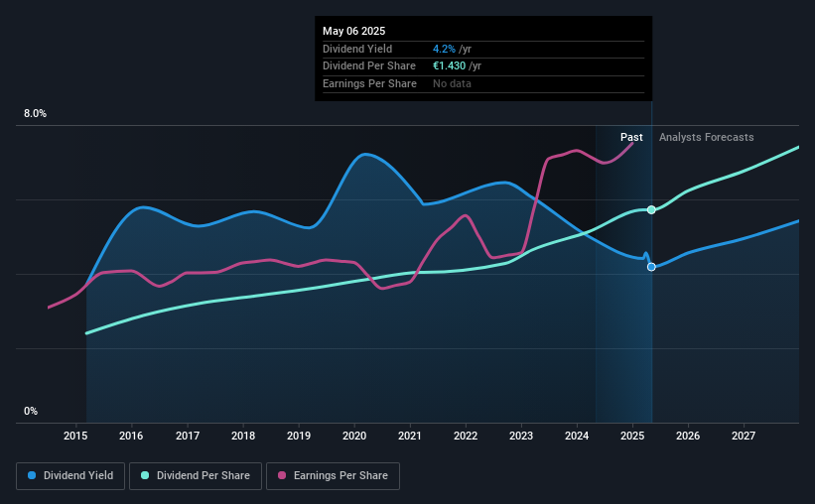Click the 2019 x-axis label
The width and height of the screenshot is (815, 504).
click(299, 436)
